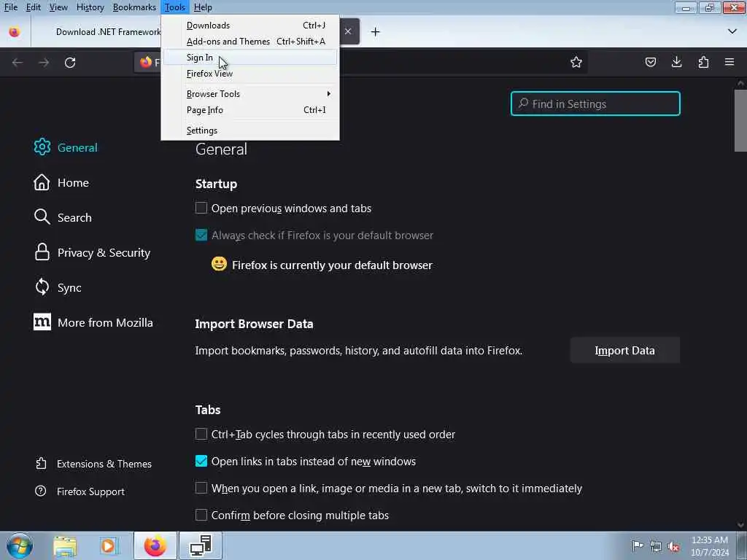Click the Sync arrows icon in sidebar
Image resolution: width=747 pixels, height=560 pixels.
(42, 287)
